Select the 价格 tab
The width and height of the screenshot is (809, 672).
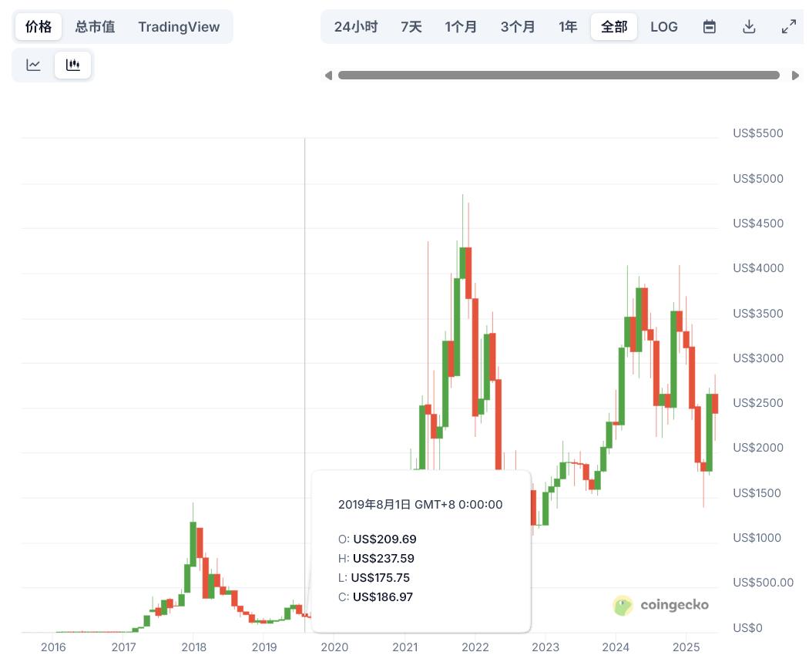tap(39, 26)
